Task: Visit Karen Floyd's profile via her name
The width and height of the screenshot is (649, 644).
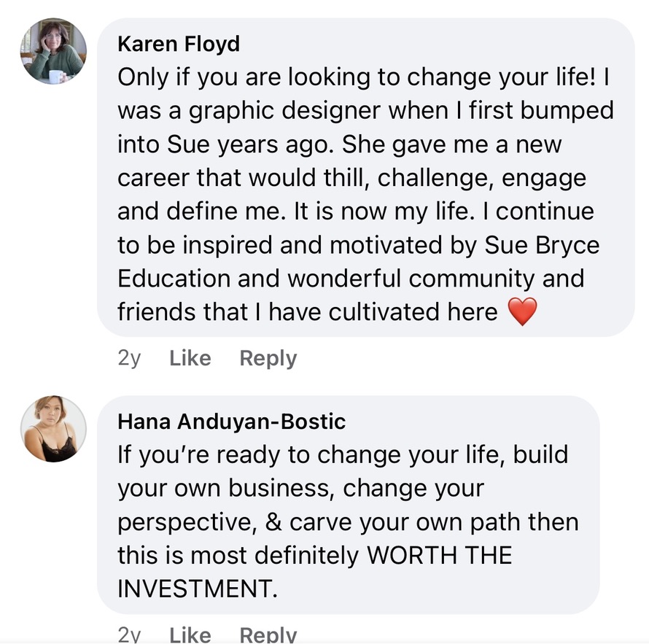Action: click(x=179, y=44)
